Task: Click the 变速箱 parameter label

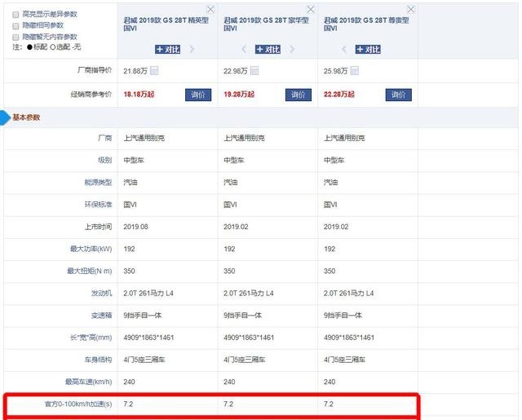Action: [x=101, y=315]
